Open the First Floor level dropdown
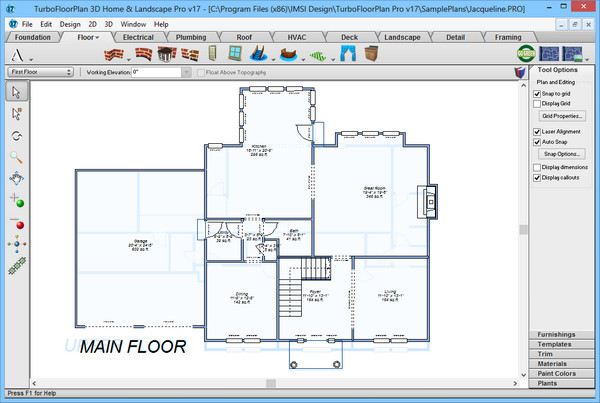Viewport: 600px width, 403px height. (40, 73)
